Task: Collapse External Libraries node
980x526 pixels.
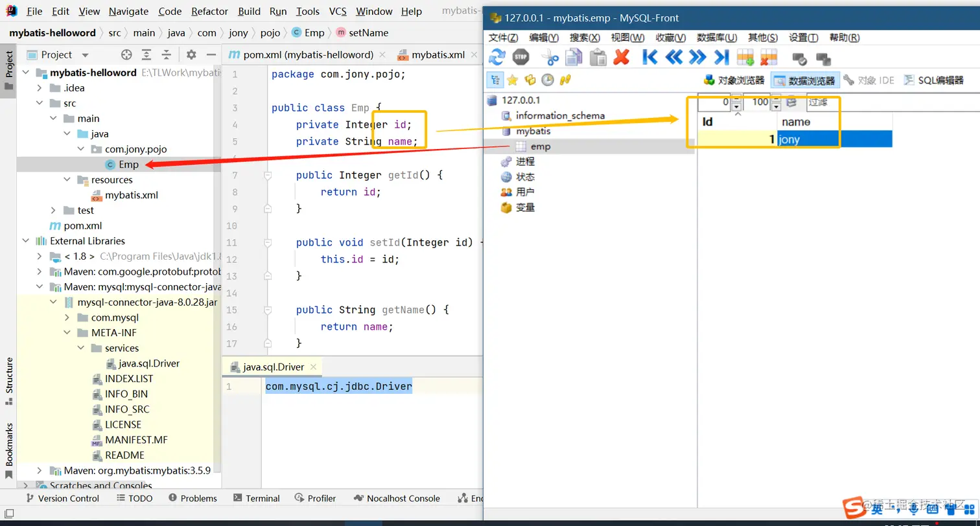Action: pos(26,240)
